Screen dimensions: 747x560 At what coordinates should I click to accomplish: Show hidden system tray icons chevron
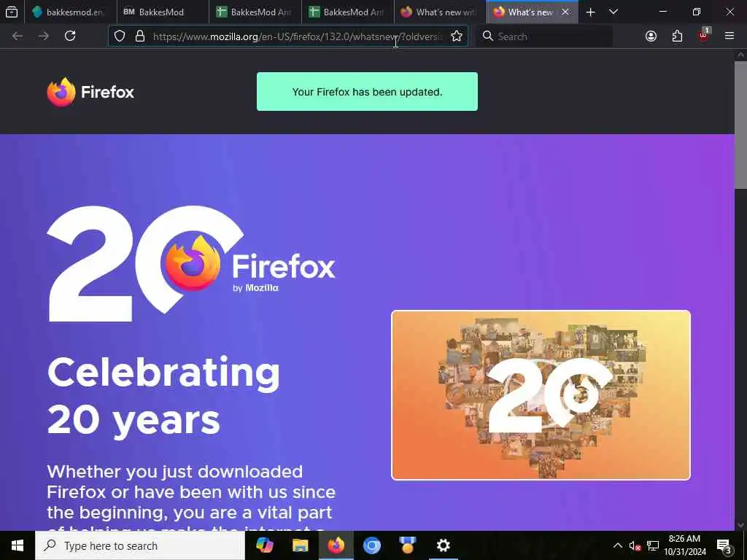617,545
